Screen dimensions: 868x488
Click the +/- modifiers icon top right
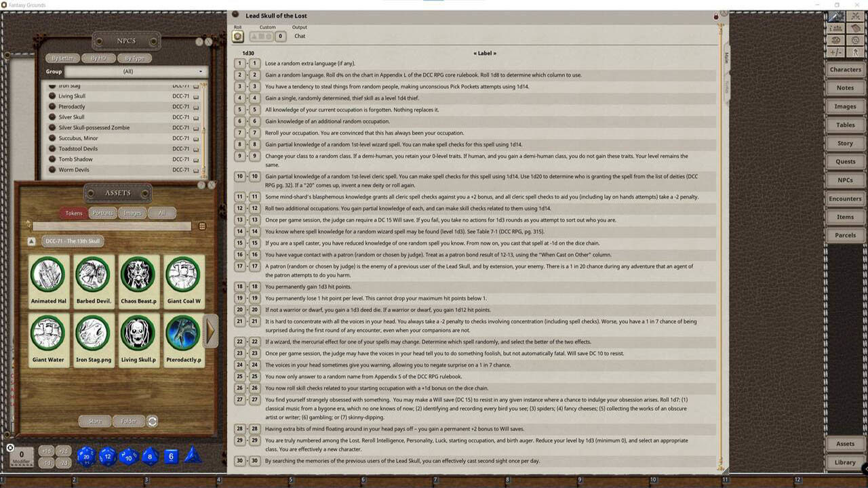[x=836, y=53]
